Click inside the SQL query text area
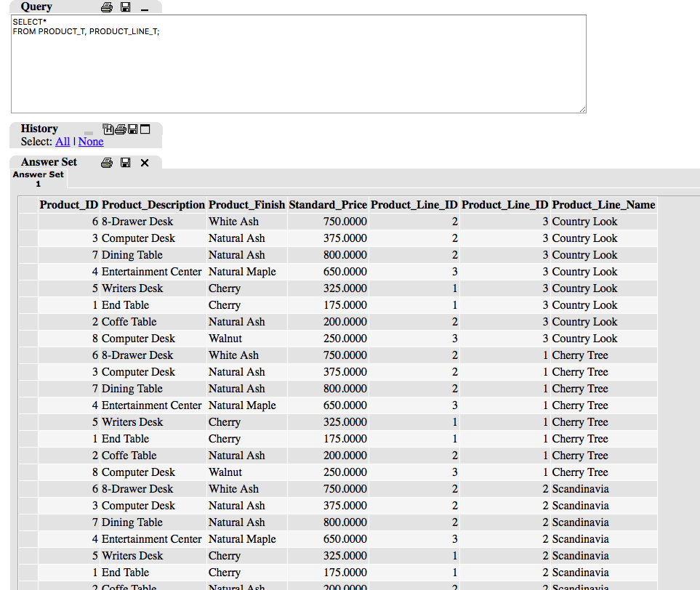700x590 pixels. click(x=298, y=64)
